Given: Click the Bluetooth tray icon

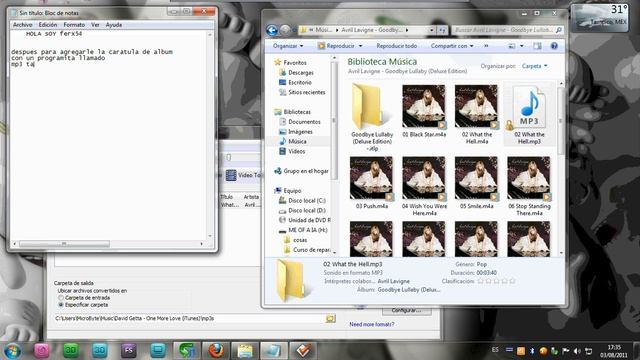Looking at the screenshot, I should click(x=532, y=351).
